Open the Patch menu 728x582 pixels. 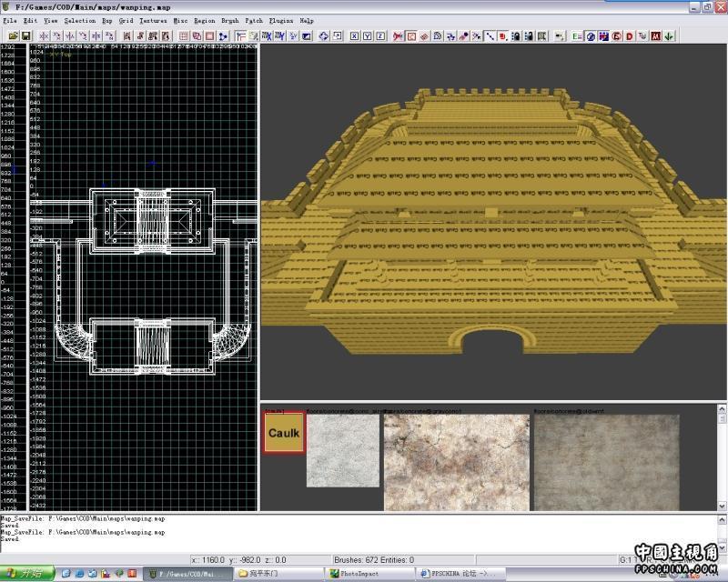[x=254, y=21]
